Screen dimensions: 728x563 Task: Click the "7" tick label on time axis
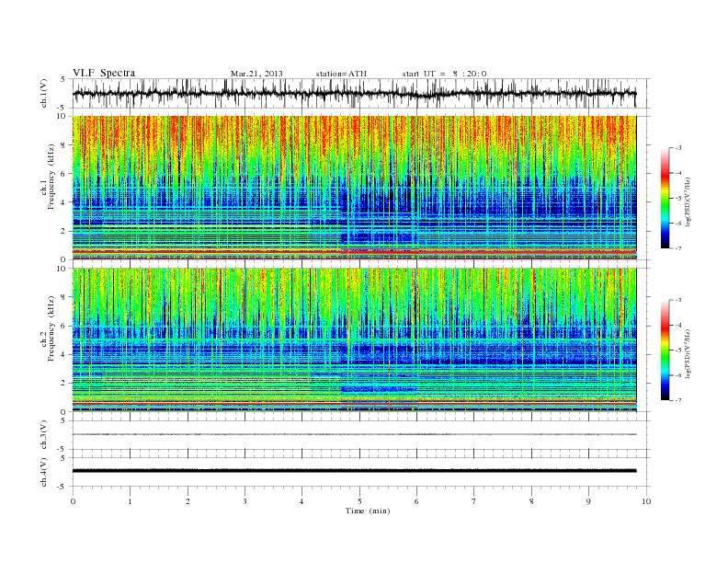pos(474,501)
